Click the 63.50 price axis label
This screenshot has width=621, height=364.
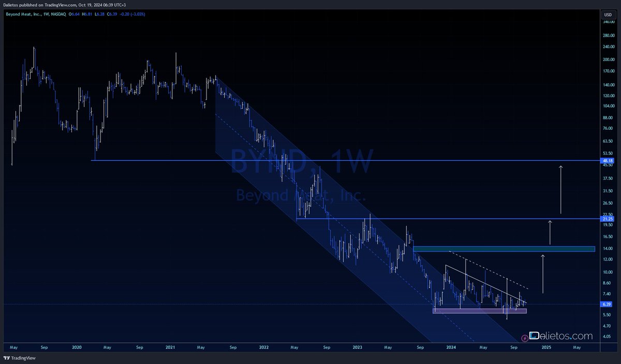click(x=608, y=140)
